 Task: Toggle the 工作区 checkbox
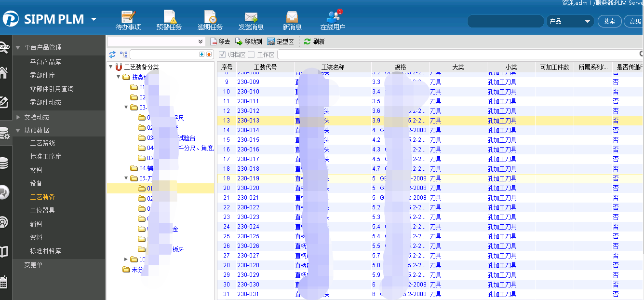point(251,55)
